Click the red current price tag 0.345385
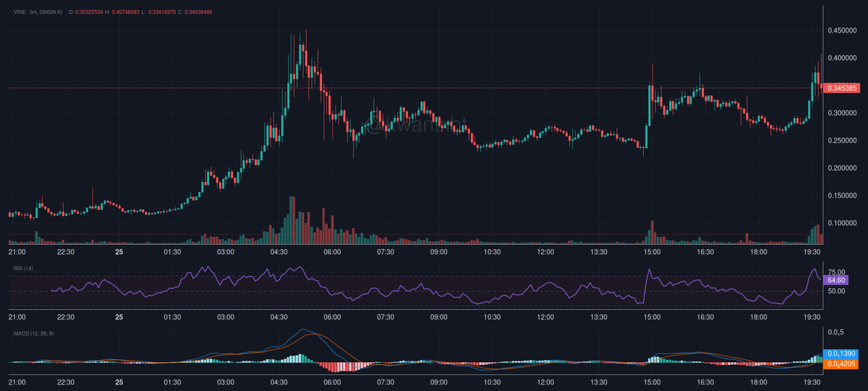The image size is (868, 391). [x=842, y=88]
